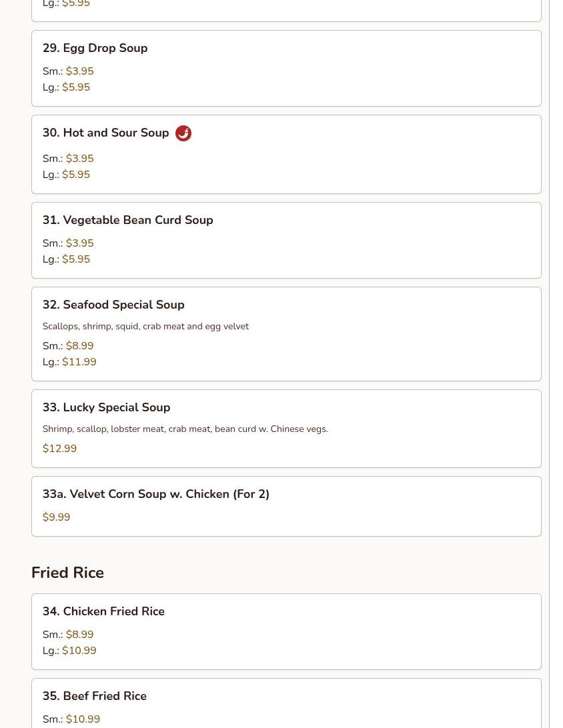Select 30. Hot and Sour Soup item

coord(105,133)
